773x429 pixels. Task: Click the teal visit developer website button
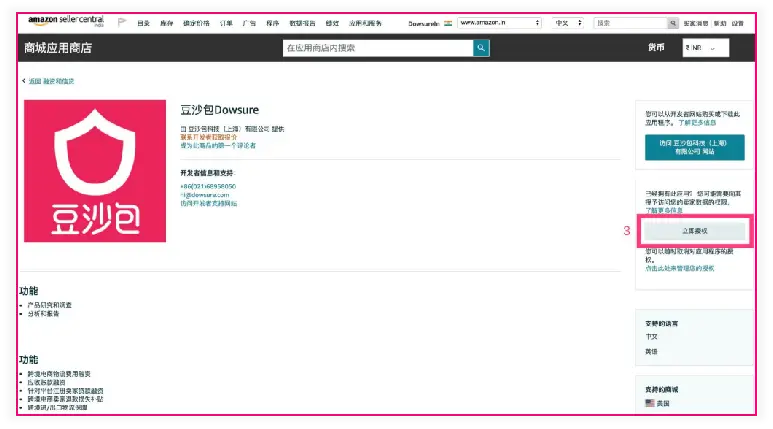695,147
